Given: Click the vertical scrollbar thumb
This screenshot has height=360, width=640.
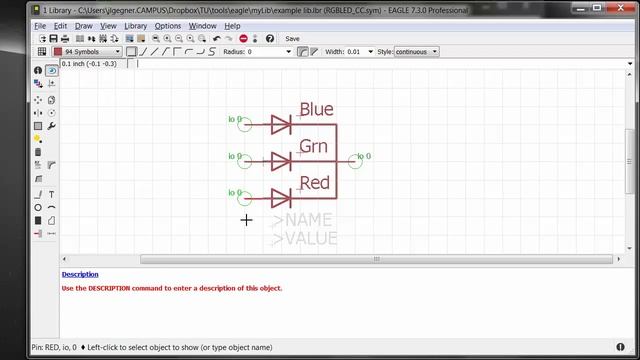Looking at the screenshot, I should pos(630,162).
